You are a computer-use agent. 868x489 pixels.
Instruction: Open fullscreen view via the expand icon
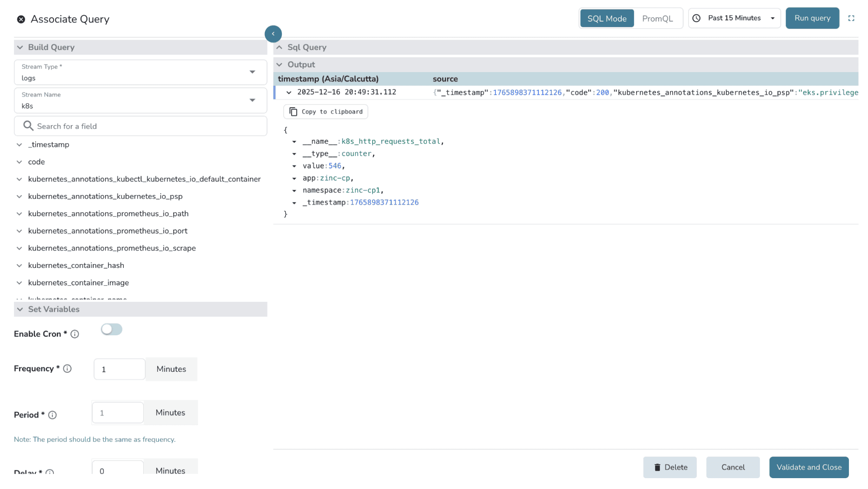(x=852, y=18)
